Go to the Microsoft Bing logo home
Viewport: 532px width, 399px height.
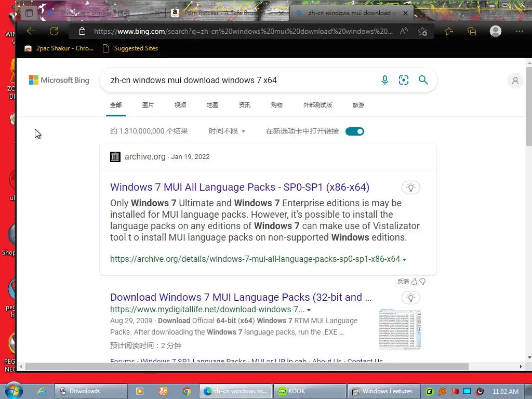pos(59,80)
